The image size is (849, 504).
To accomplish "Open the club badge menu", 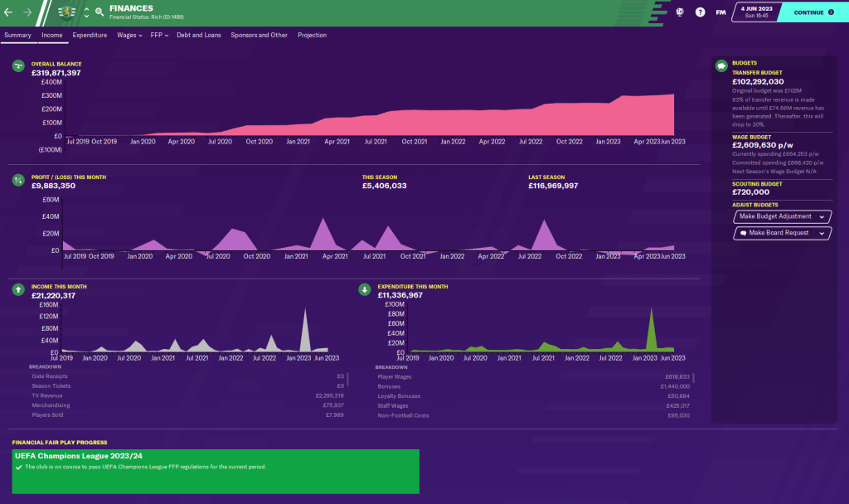I will pyautogui.click(x=67, y=12).
